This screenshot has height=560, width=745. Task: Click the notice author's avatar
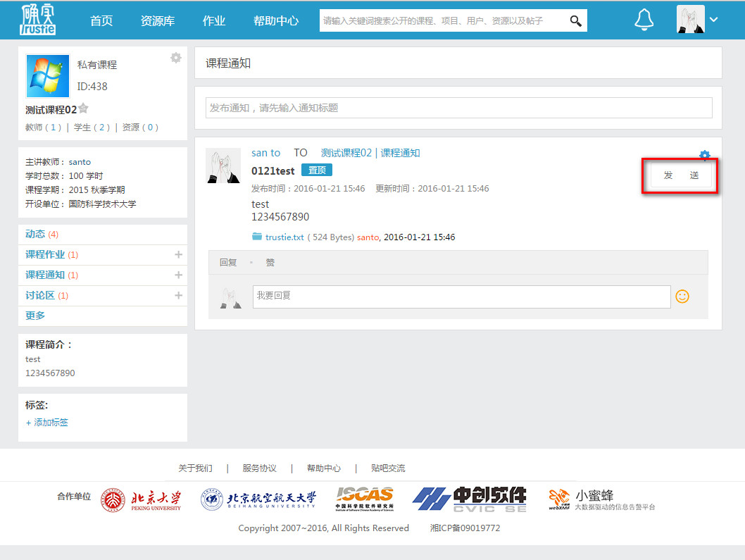coord(223,166)
